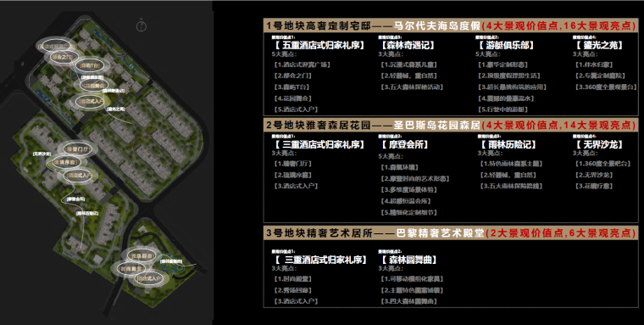Click the 【摩登会所】 heading
644x325 pixels.
coord(404,144)
